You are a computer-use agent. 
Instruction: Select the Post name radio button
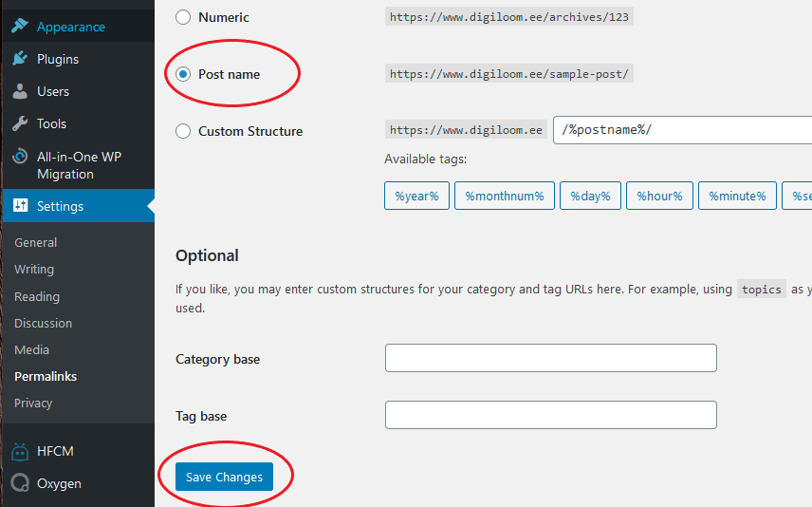(183, 74)
